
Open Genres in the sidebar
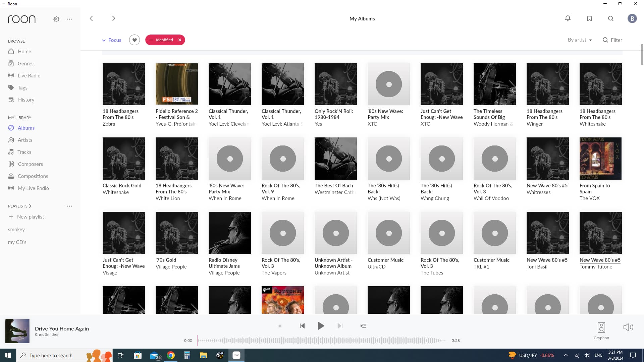coord(21,63)
